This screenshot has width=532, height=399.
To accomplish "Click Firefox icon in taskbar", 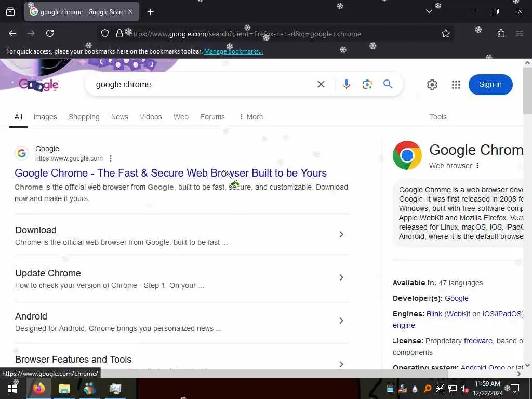I will coord(38,389).
